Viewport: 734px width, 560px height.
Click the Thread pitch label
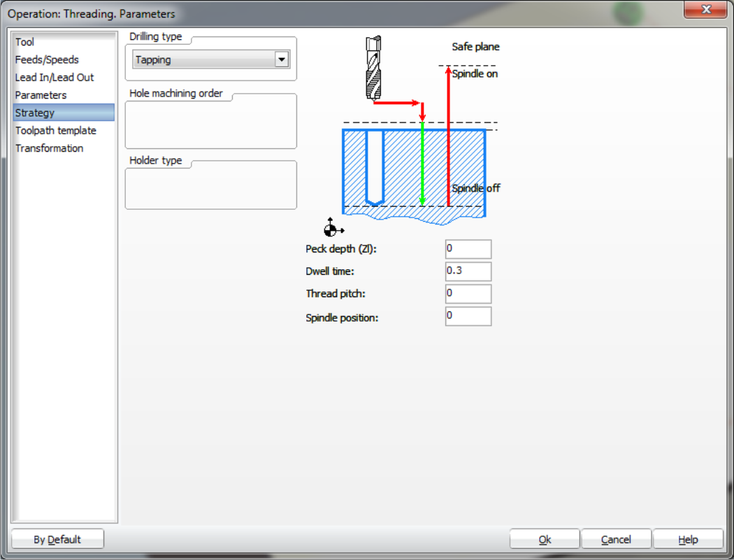(x=336, y=294)
